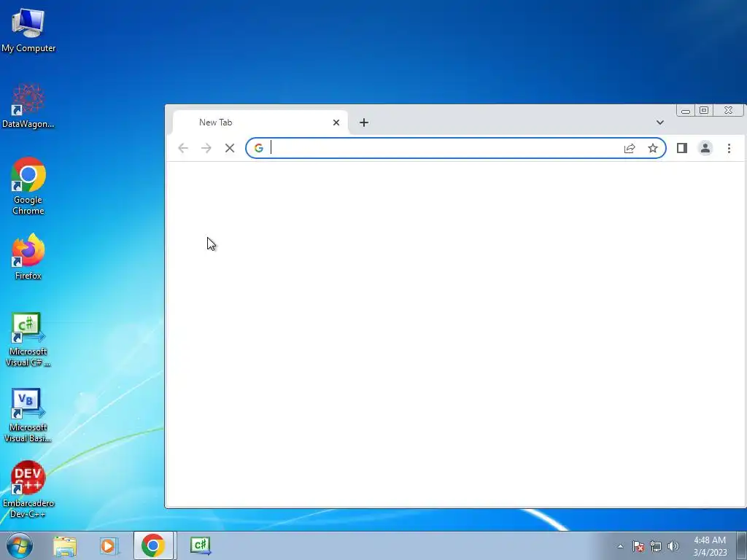Close the Chrome window
The image size is (747, 560).
729,111
